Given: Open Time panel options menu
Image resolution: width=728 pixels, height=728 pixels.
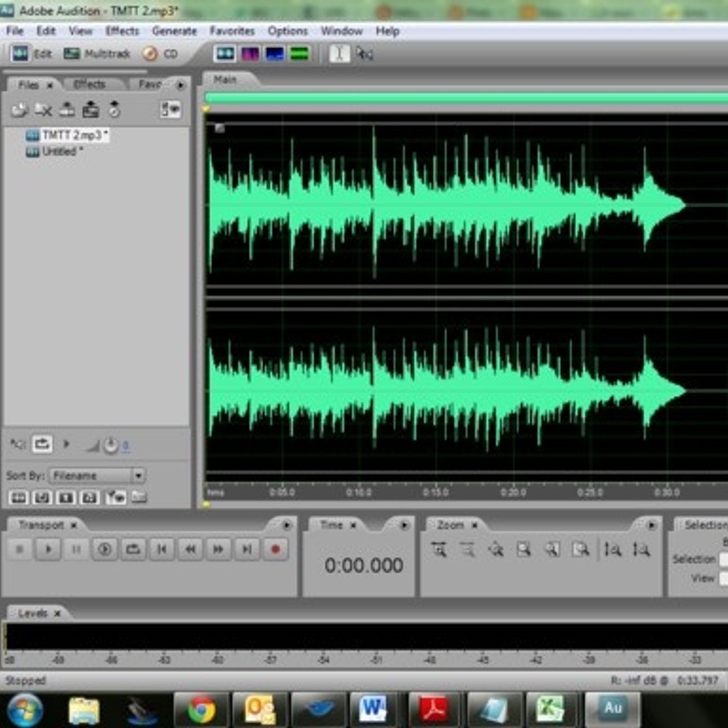Looking at the screenshot, I should [404, 526].
